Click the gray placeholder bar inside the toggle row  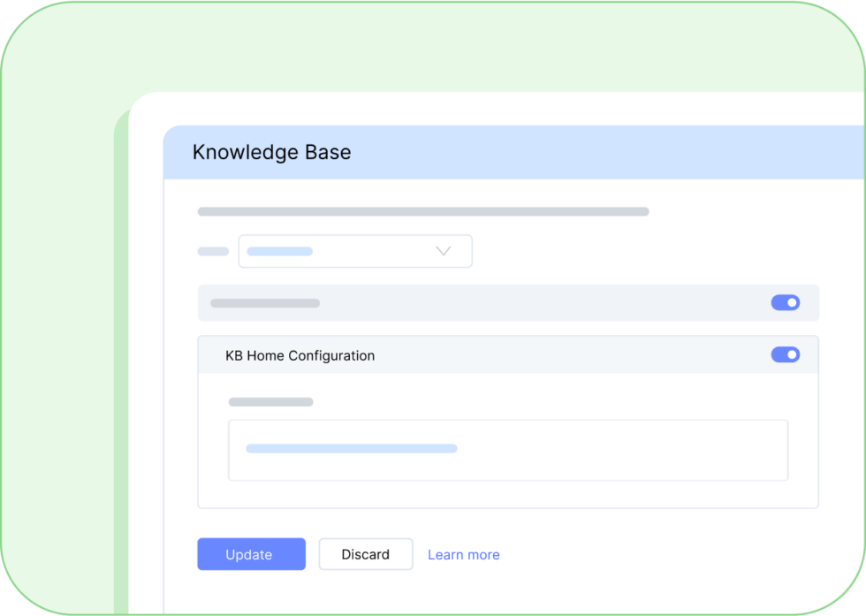click(264, 303)
